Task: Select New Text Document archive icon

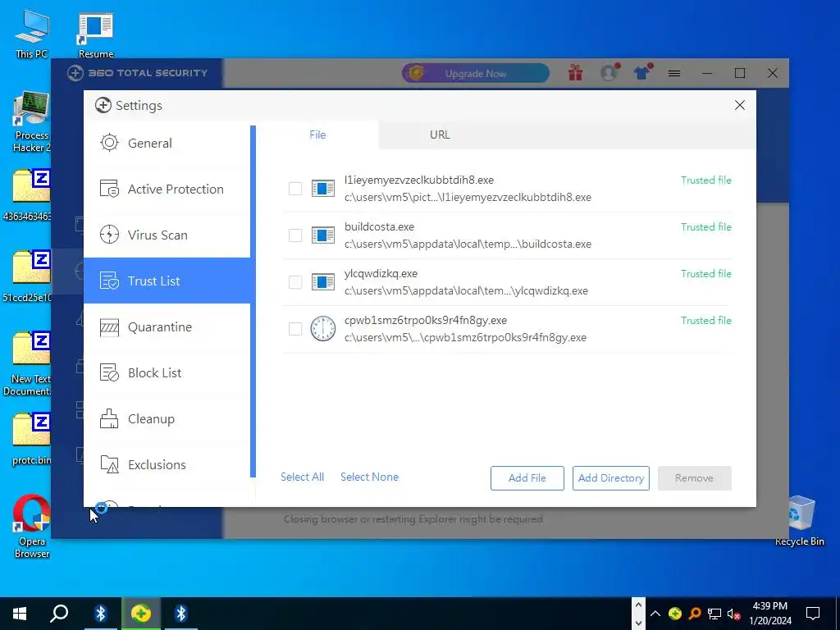Action: pyautogui.click(x=28, y=364)
